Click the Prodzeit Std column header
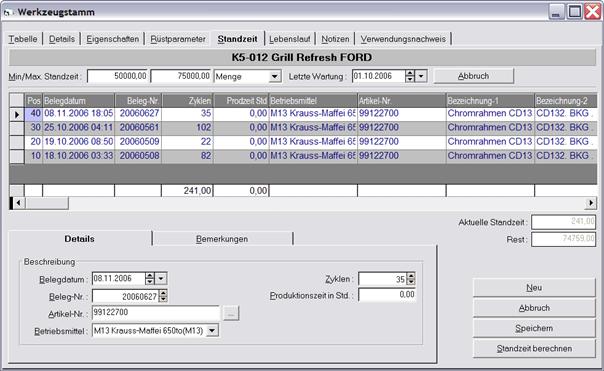Viewport: 604px width, 371px height. (241, 101)
